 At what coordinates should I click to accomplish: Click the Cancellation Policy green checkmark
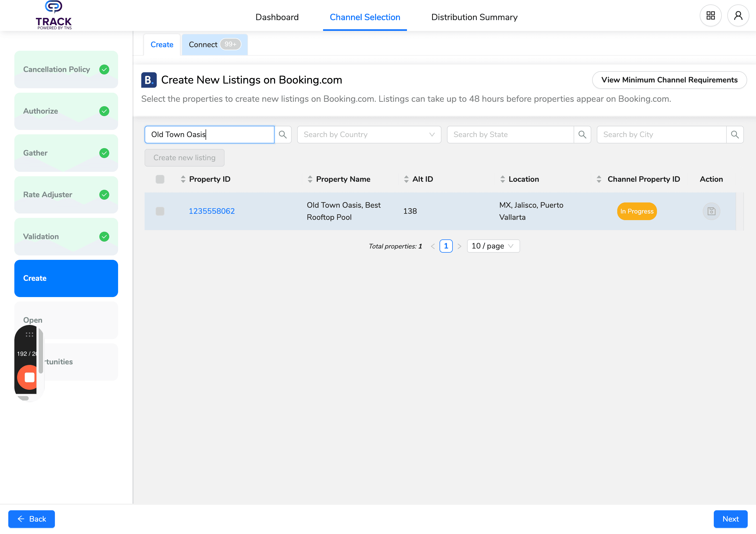(x=104, y=70)
